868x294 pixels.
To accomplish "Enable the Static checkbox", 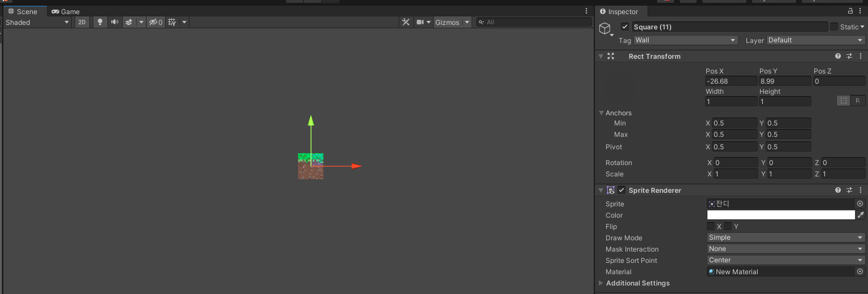I will (834, 27).
